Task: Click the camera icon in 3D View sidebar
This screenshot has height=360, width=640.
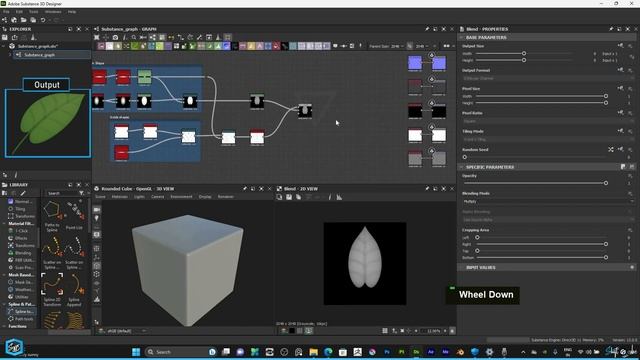Action: [x=97, y=209]
